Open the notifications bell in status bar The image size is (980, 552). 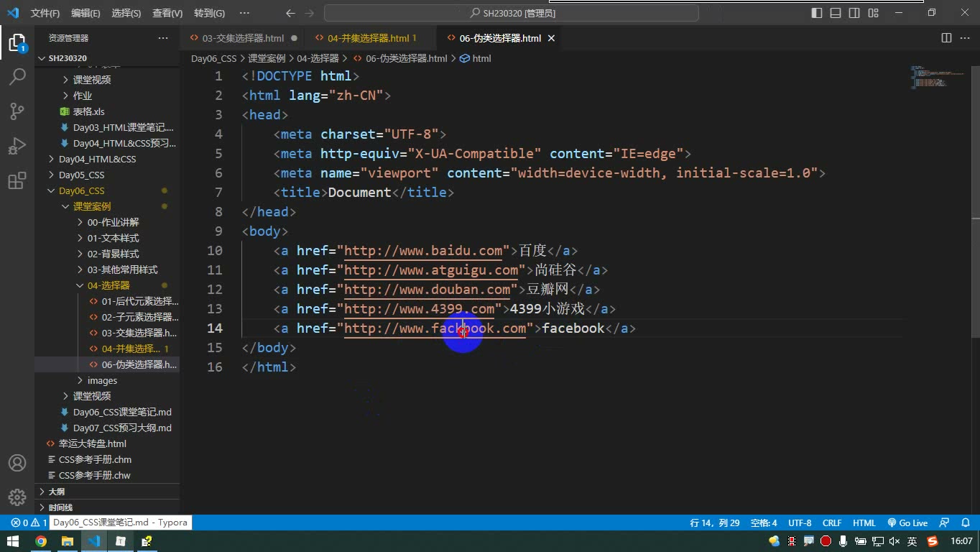tap(964, 523)
